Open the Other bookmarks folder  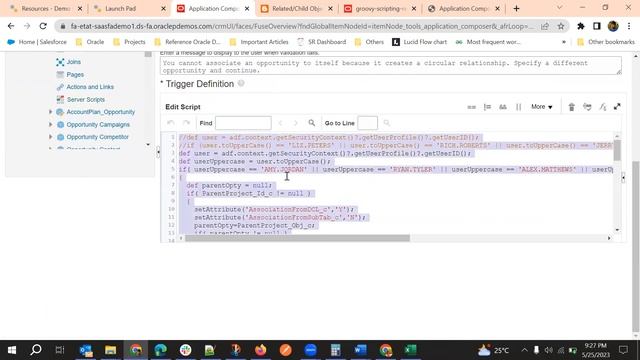[606, 42]
